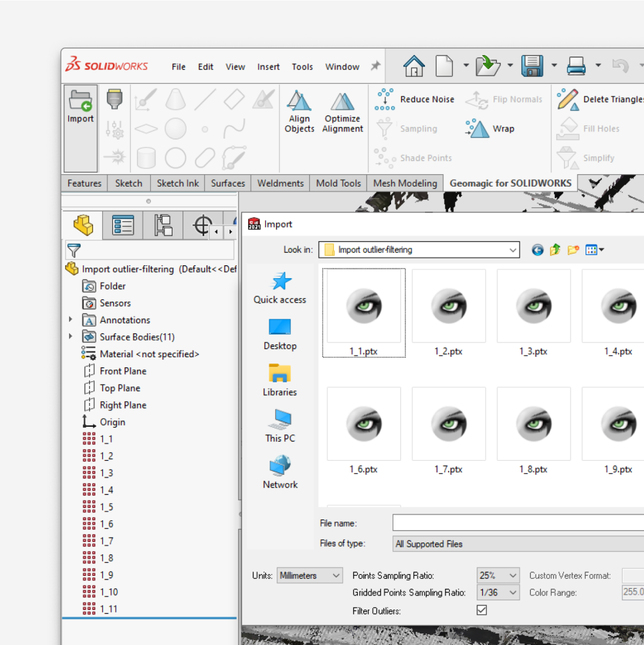Switch to the Surfaces tab
The height and width of the screenshot is (645, 644).
pos(228,183)
